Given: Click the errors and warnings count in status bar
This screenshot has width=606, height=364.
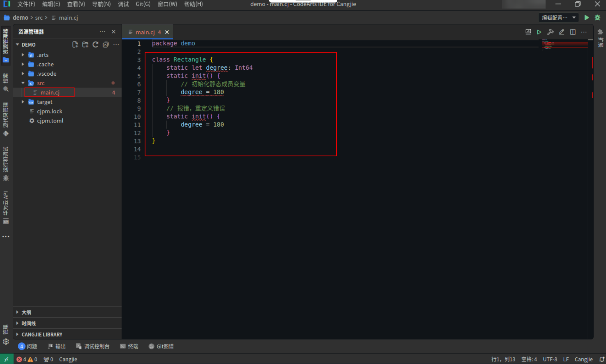Looking at the screenshot, I should (27, 359).
